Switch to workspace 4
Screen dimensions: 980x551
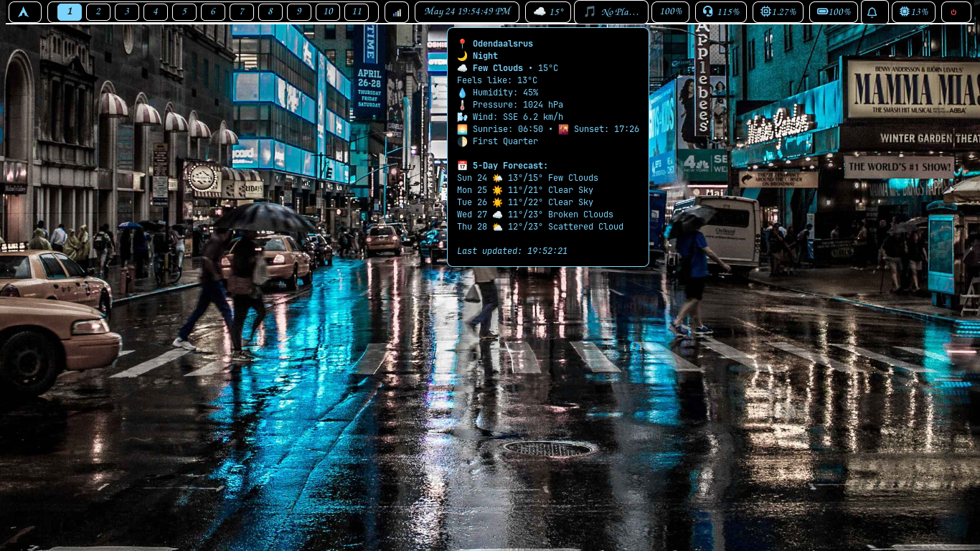point(156,11)
